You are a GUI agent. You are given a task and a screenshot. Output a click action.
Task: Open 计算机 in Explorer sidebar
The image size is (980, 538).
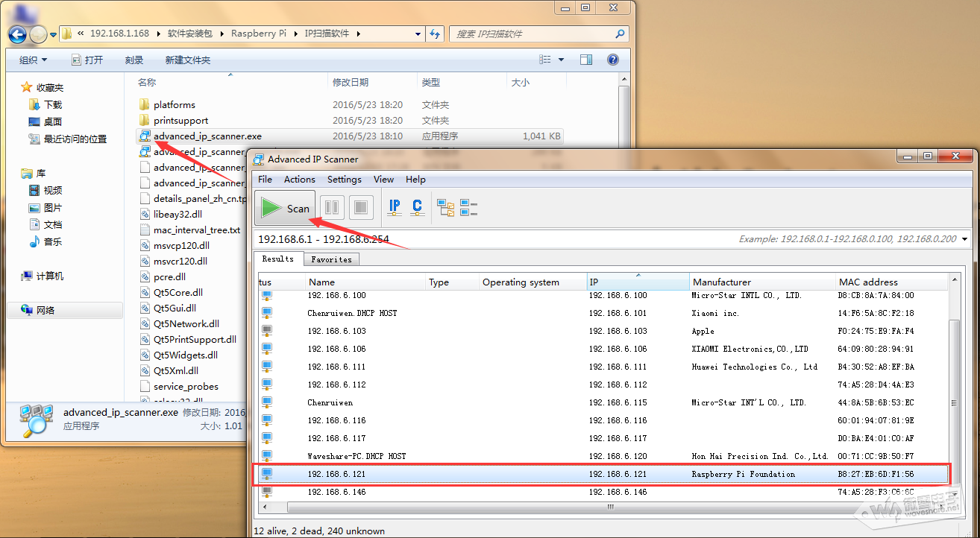coord(50,276)
